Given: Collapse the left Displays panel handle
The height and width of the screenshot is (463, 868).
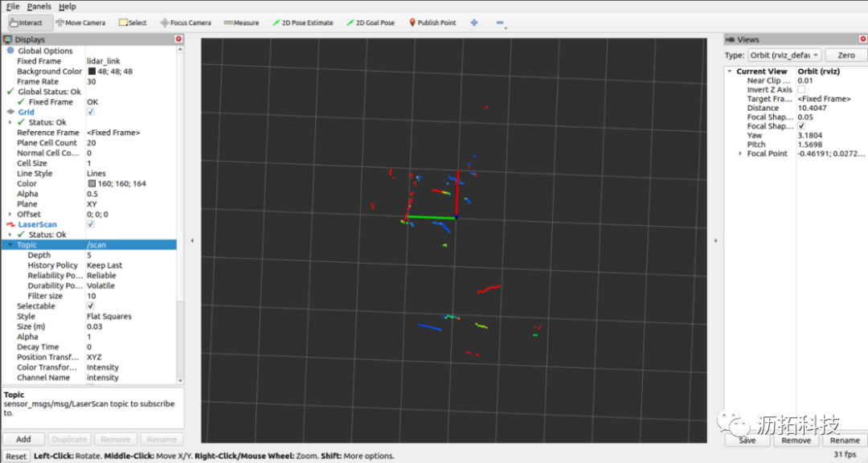Looking at the screenshot, I should pos(192,240).
